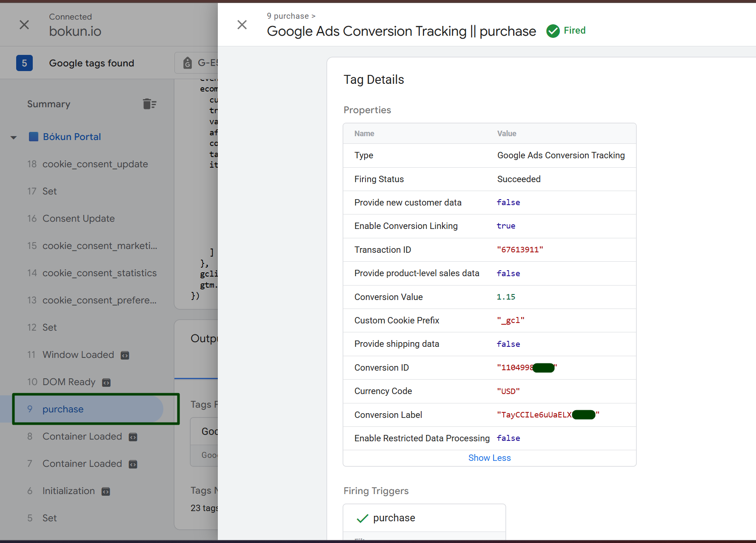Select the purchase event in list
Image resolution: width=756 pixels, height=543 pixels.
tap(63, 409)
